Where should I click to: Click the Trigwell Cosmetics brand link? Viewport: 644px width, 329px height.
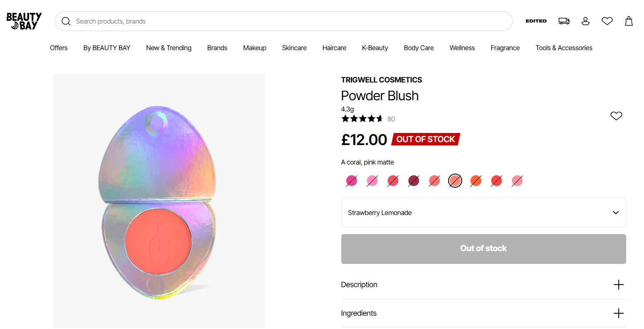pyautogui.click(x=381, y=80)
